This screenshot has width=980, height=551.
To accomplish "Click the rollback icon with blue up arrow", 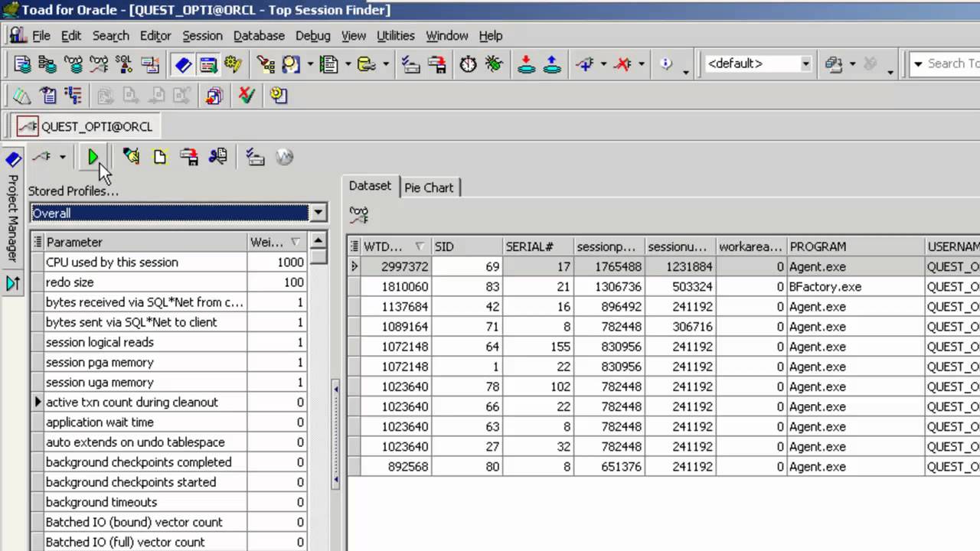I will pos(552,64).
